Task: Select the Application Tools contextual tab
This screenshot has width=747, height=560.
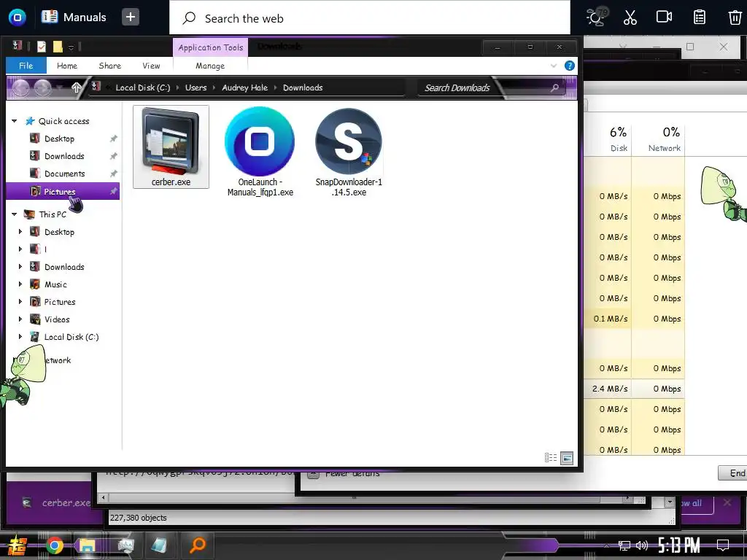Action: (211, 47)
